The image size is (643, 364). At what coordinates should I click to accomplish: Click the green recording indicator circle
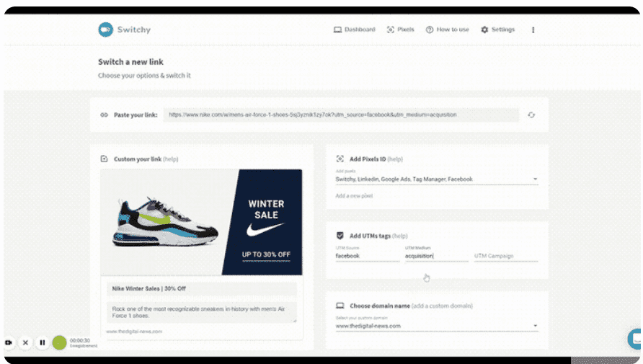coord(59,342)
